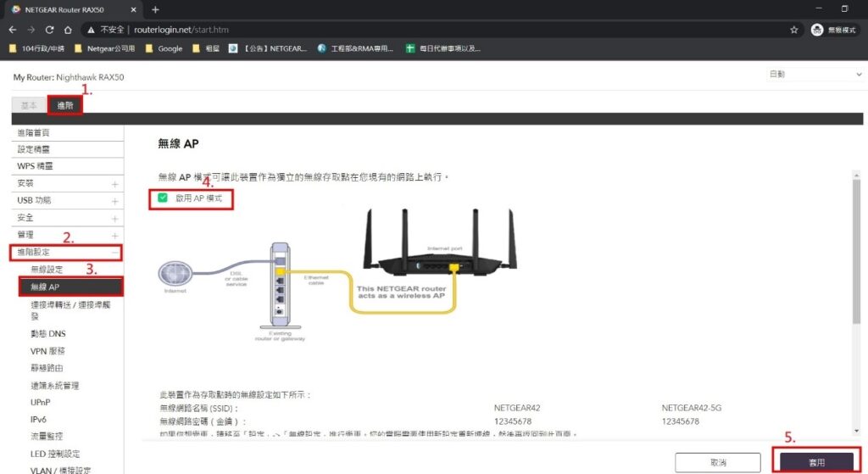Click the 套用 apply button
This screenshot has width=868, height=474.
pyautogui.click(x=815, y=463)
